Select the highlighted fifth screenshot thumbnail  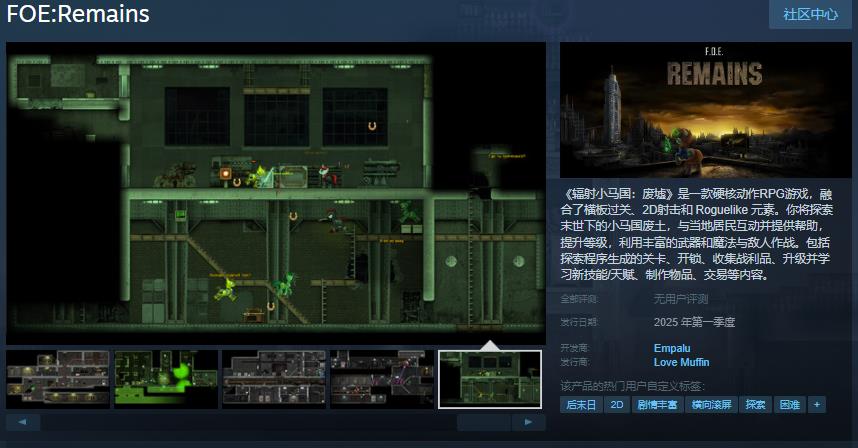490,379
